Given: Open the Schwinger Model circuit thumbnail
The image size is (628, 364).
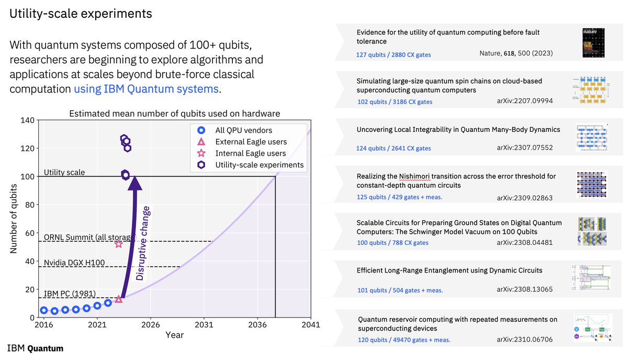Looking at the screenshot, I should 591,232.
